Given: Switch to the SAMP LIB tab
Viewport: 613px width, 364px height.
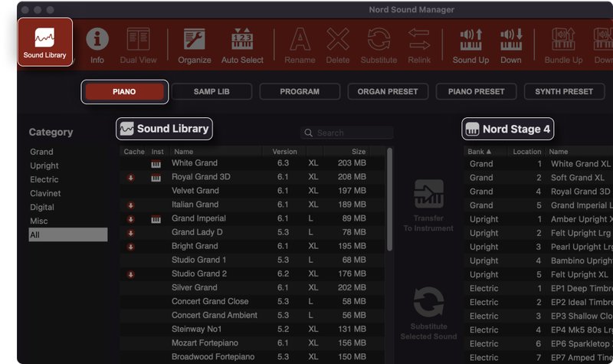Looking at the screenshot, I should point(211,92).
